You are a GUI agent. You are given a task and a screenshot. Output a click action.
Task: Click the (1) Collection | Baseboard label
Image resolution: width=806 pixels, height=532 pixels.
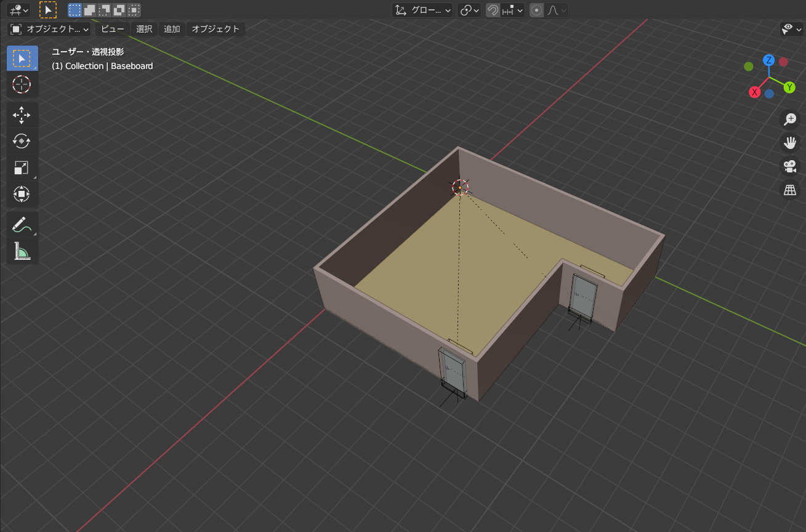(102, 66)
